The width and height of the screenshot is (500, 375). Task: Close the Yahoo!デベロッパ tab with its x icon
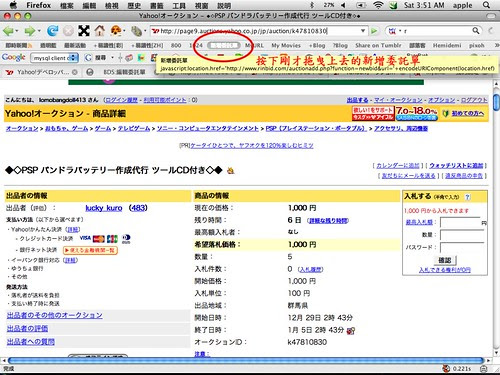click(75, 72)
